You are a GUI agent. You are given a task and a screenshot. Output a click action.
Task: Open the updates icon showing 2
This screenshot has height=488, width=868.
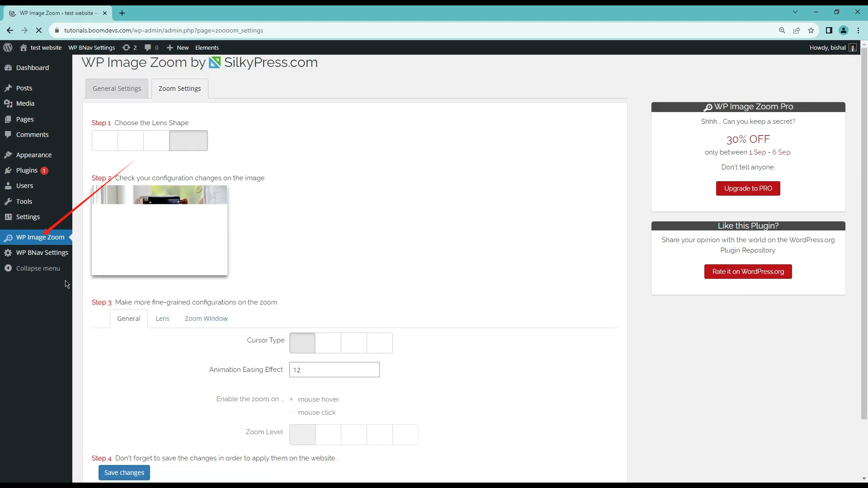[x=129, y=47]
